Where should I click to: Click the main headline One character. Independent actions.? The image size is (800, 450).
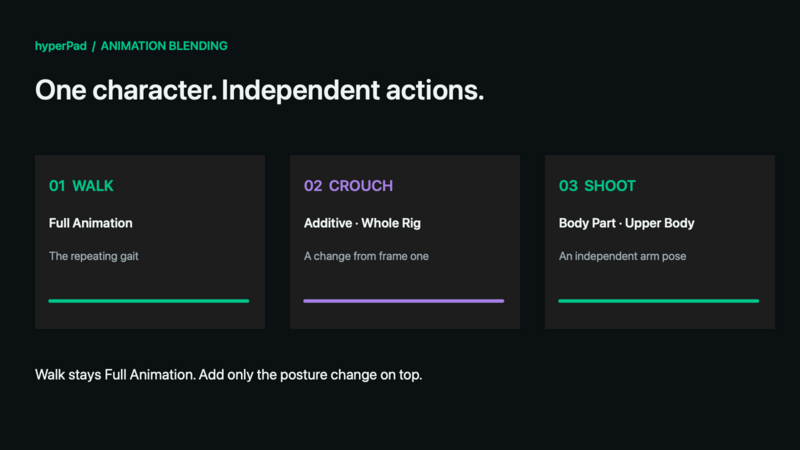pyautogui.click(x=259, y=90)
